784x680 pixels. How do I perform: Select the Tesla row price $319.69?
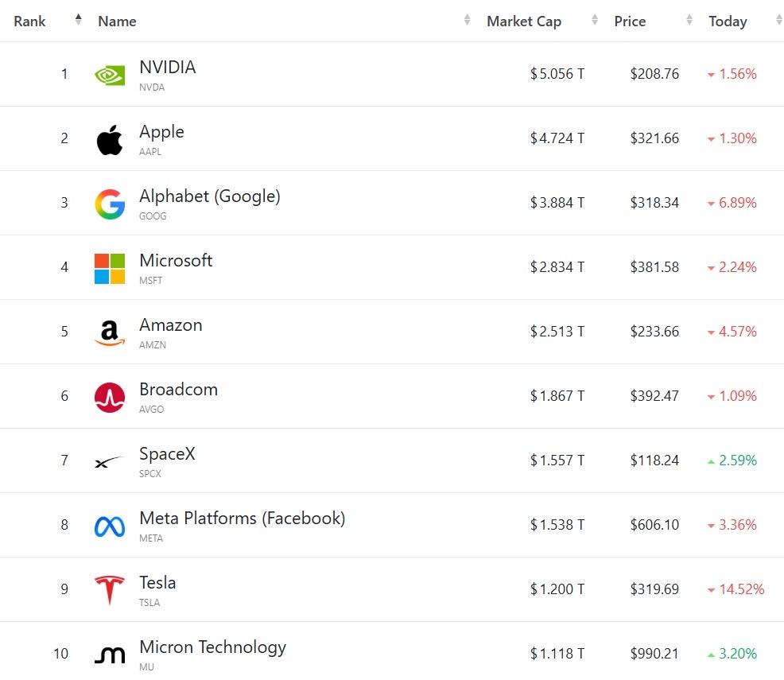click(x=654, y=589)
